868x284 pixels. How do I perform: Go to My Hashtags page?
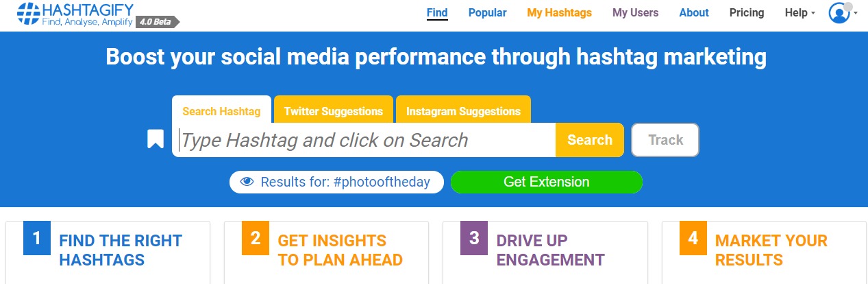coord(559,13)
